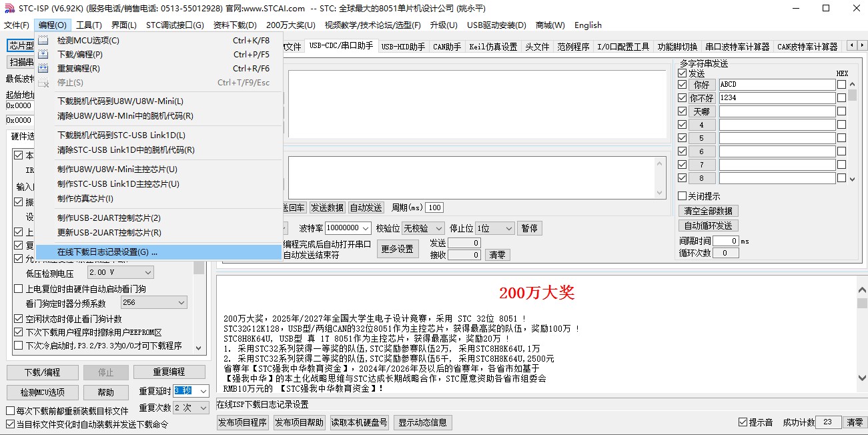Toggle the 发送 header checkbox
868x435 pixels.
click(x=682, y=73)
